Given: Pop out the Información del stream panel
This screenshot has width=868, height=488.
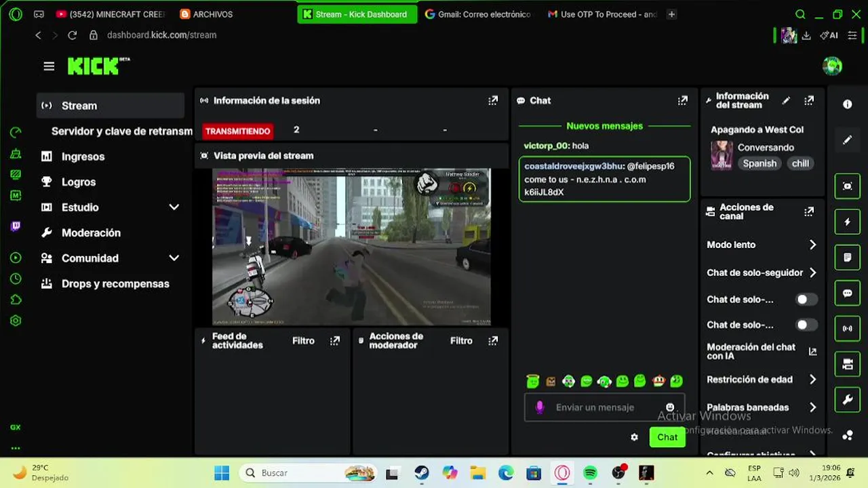Looking at the screenshot, I should [x=809, y=100].
